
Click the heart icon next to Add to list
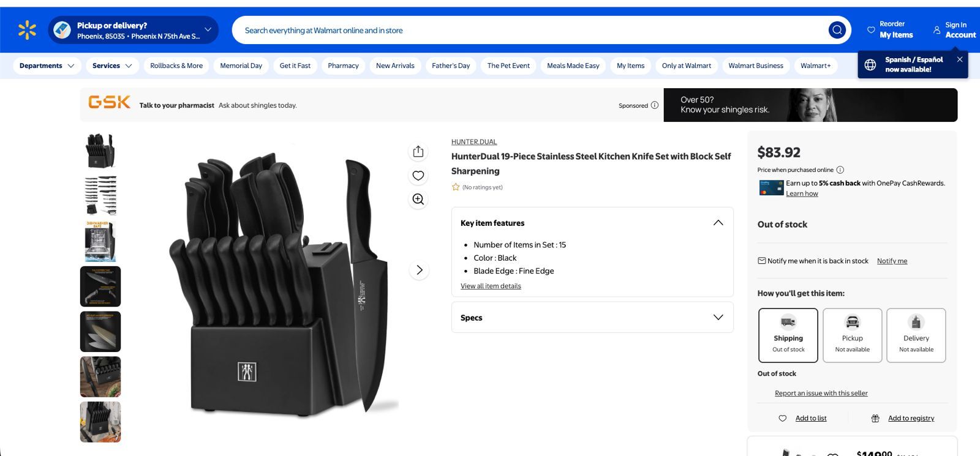(782, 419)
